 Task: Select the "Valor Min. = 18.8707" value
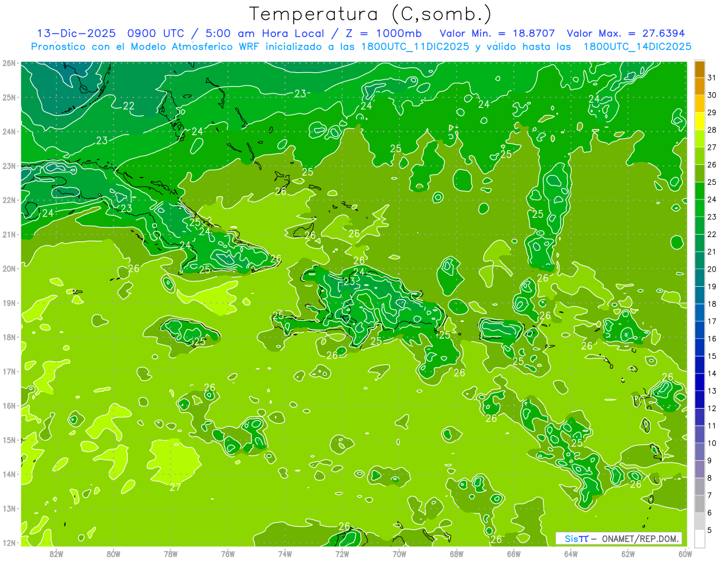pos(497,33)
